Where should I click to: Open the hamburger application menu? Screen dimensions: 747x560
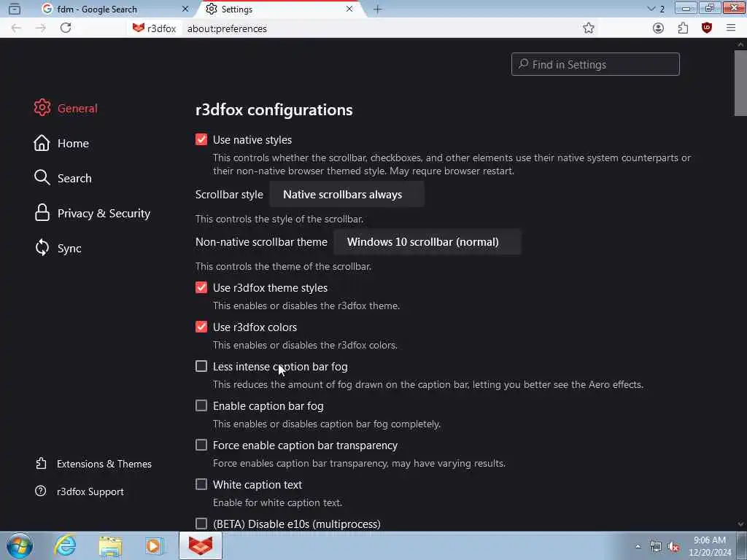click(x=731, y=28)
